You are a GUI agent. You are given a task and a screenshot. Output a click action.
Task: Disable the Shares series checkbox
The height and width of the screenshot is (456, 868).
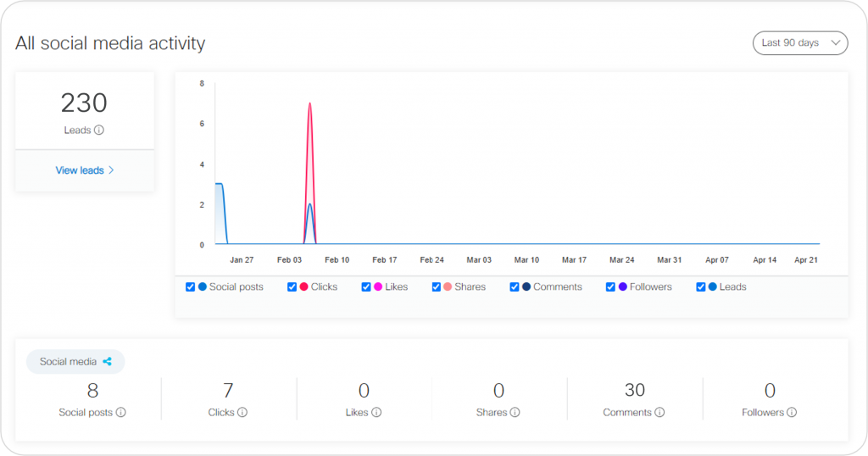[437, 287]
